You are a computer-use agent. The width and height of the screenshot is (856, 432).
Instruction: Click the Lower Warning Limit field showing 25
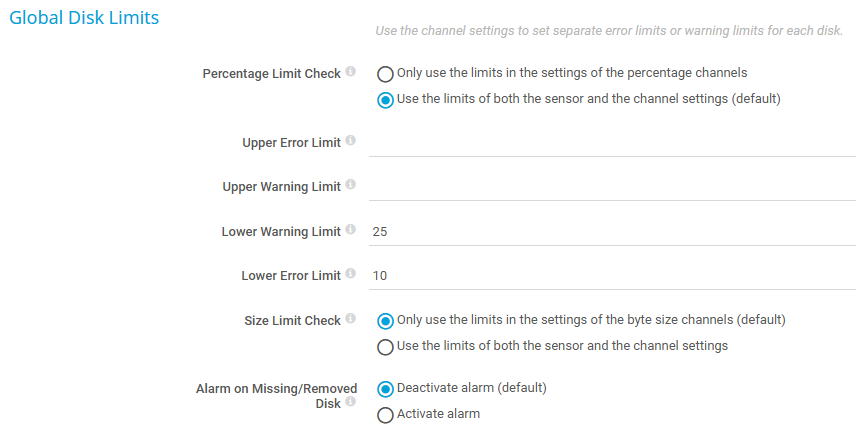(x=611, y=231)
